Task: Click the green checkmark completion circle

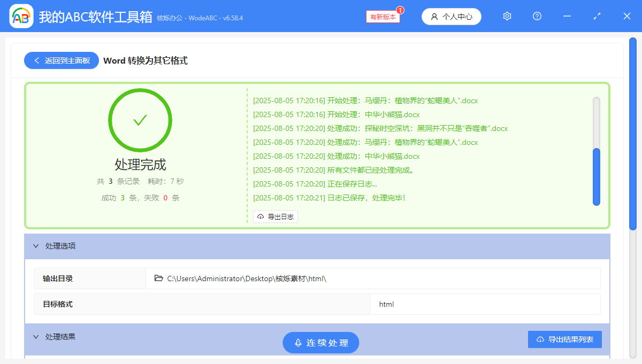Action: tap(140, 120)
